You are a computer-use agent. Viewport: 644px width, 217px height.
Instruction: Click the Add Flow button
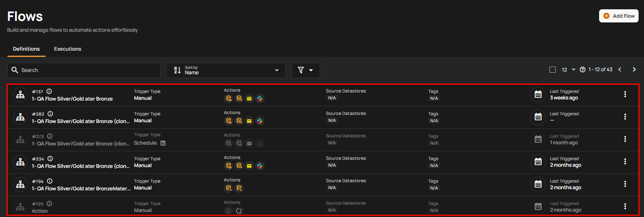(618, 16)
